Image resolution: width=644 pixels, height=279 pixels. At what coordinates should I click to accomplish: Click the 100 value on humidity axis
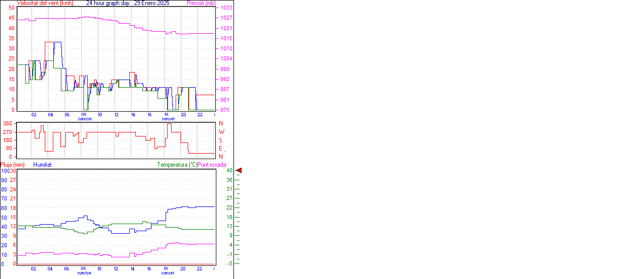tap(5, 171)
